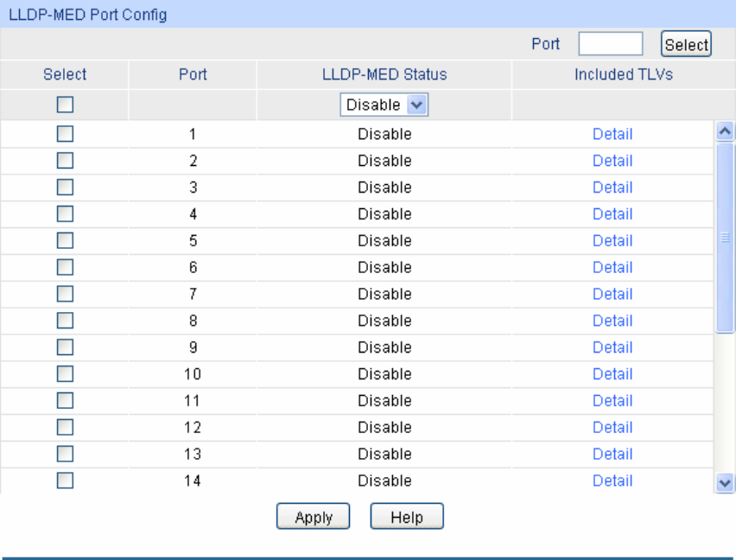The width and height of the screenshot is (736, 560).
Task: Mark the checkbox for port 12
Action: pos(65,428)
